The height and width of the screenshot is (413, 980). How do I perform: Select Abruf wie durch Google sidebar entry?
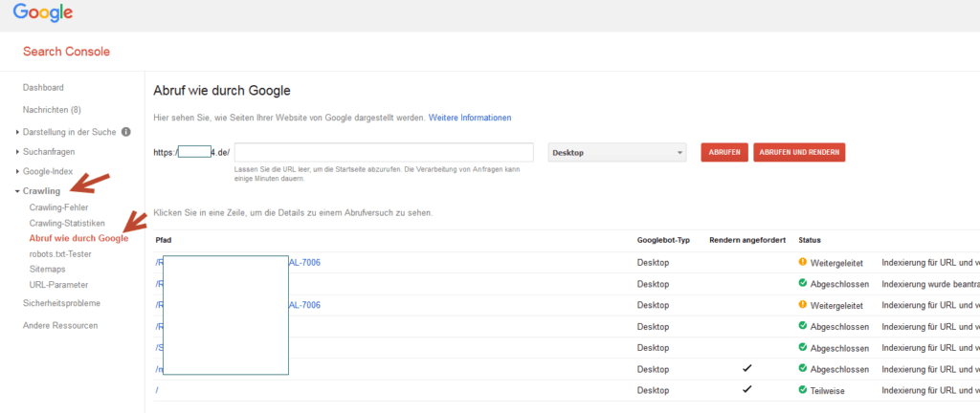pyautogui.click(x=78, y=238)
